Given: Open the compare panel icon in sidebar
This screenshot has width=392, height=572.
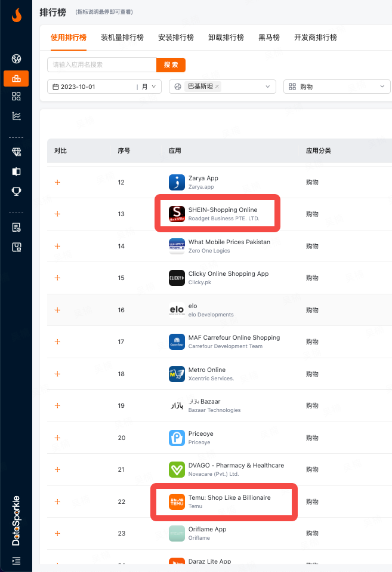Looking at the screenshot, I should coord(16,172).
